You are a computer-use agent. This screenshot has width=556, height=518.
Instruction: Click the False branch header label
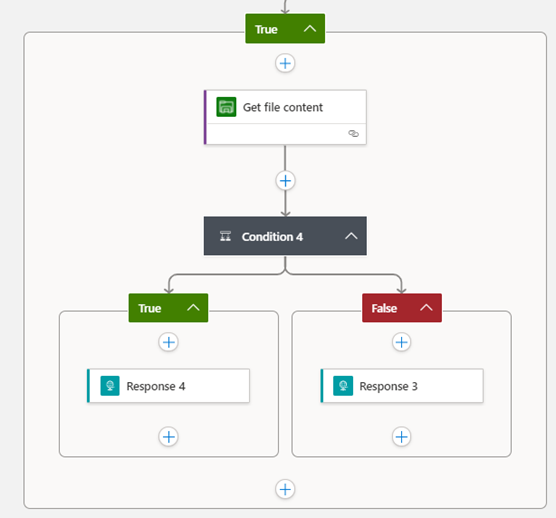coord(384,308)
